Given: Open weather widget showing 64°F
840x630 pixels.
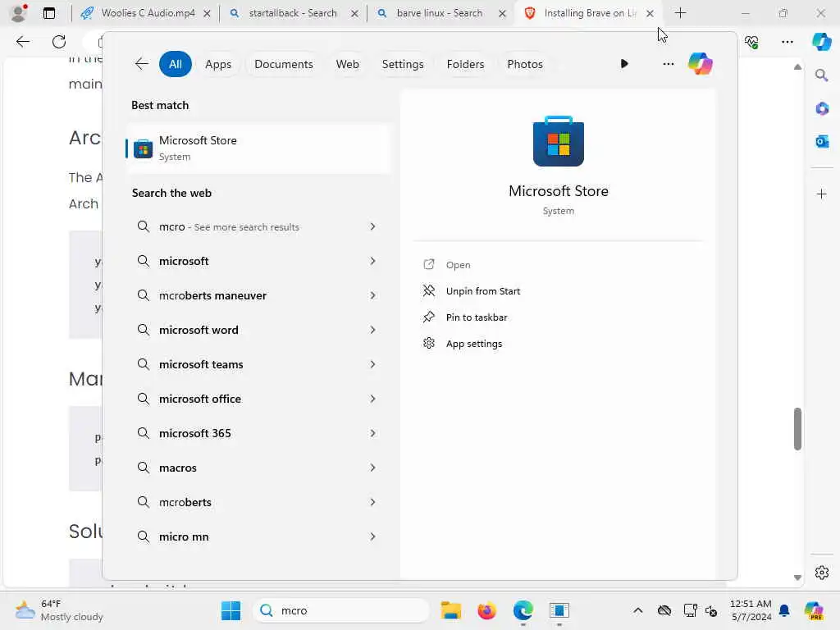Looking at the screenshot, I should [x=59, y=610].
